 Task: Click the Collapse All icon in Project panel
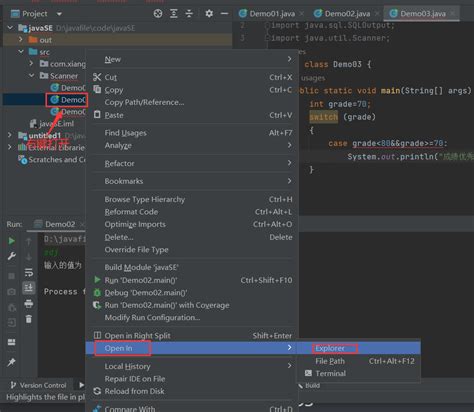tap(189, 14)
